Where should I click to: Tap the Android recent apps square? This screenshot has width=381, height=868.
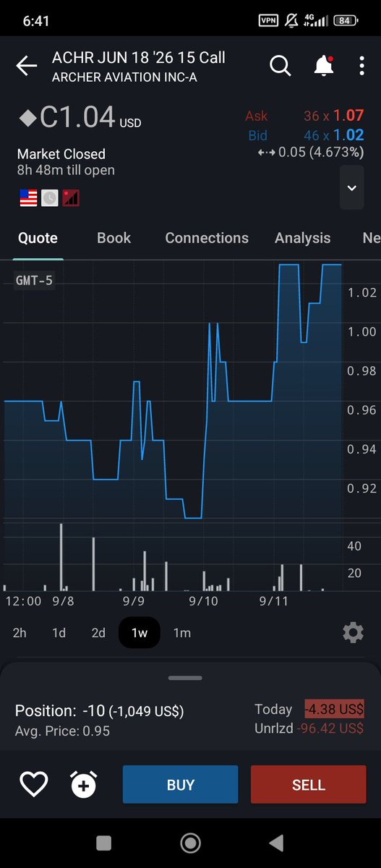pyautogui.click(x=103, y=843)
